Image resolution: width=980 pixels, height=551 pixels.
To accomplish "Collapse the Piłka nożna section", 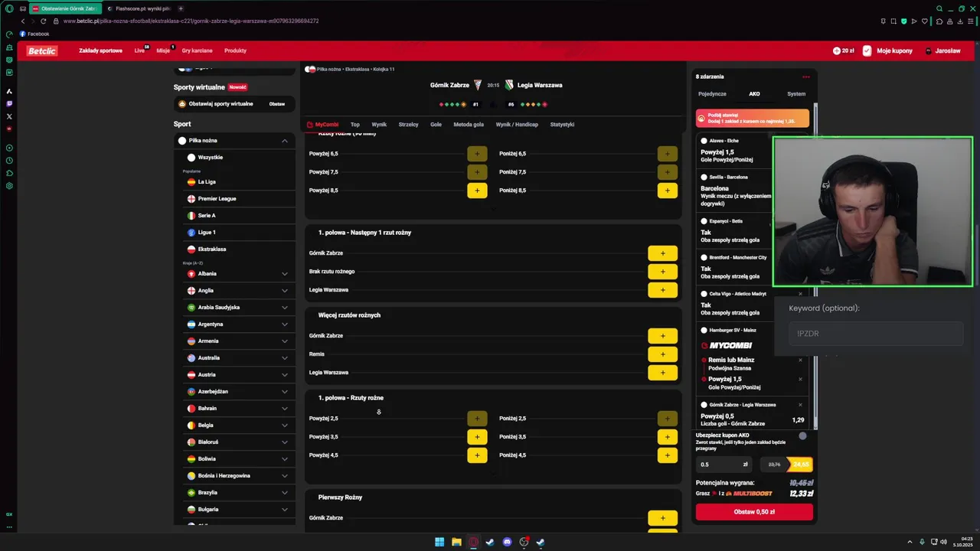I will 284,141.
